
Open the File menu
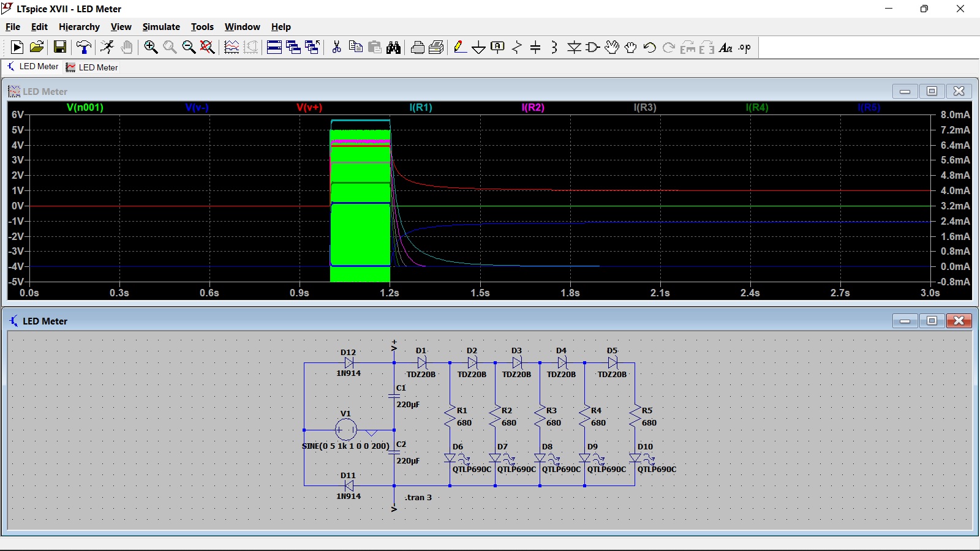coord(13,27)
